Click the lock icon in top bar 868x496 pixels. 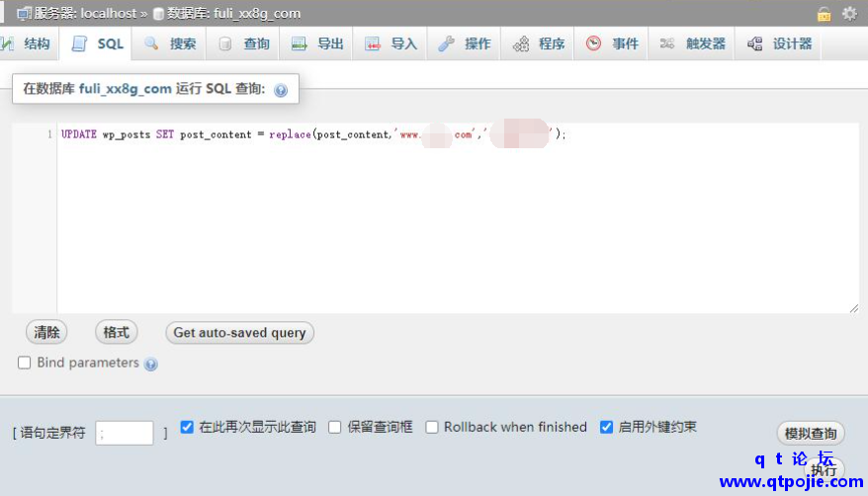point(825,14)
